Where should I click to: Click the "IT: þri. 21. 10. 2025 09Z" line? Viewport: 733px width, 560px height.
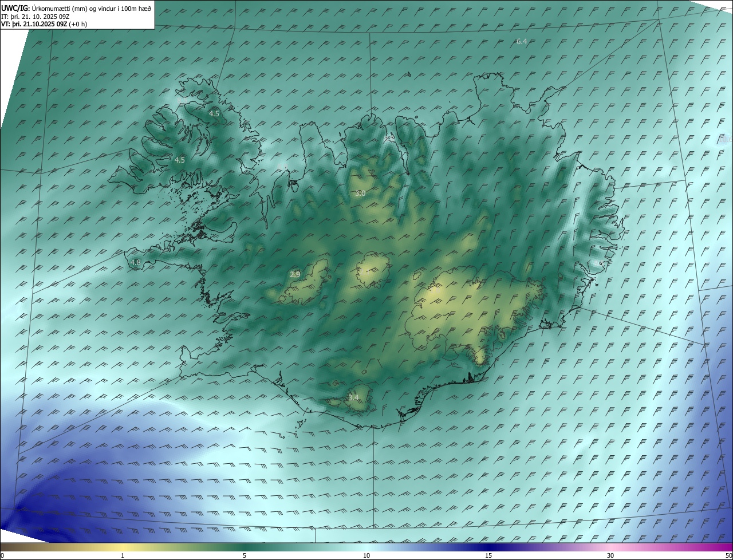click(x=36, y=17)
